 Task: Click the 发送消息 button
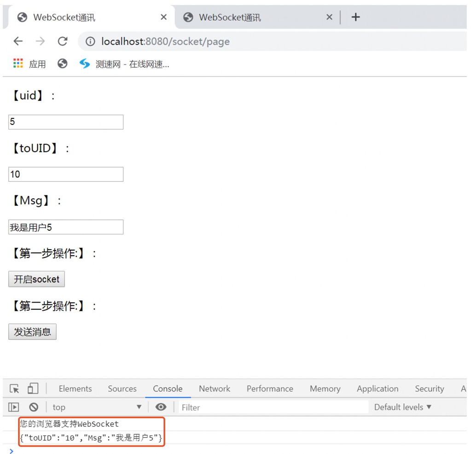coord(33,332)
